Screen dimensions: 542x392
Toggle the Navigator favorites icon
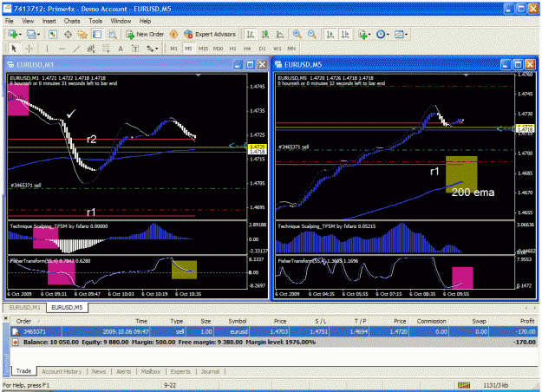(82, 34)
